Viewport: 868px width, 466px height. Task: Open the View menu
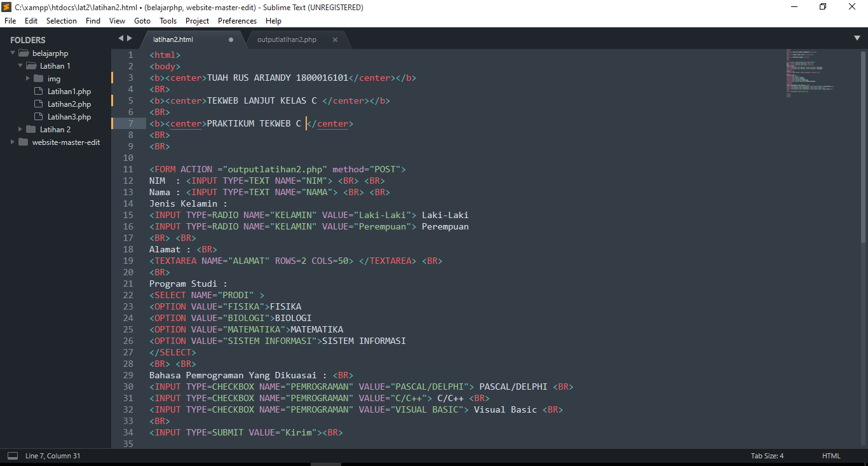click(117, 21)
